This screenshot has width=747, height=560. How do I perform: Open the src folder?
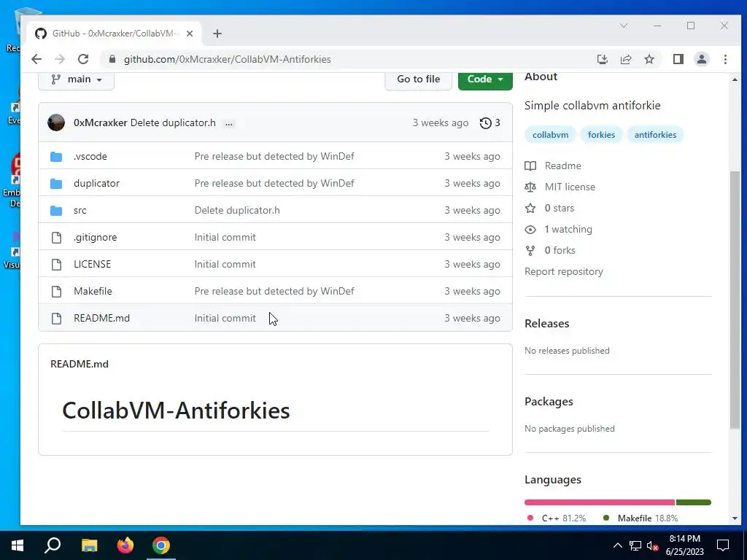(x=80, y=211)
